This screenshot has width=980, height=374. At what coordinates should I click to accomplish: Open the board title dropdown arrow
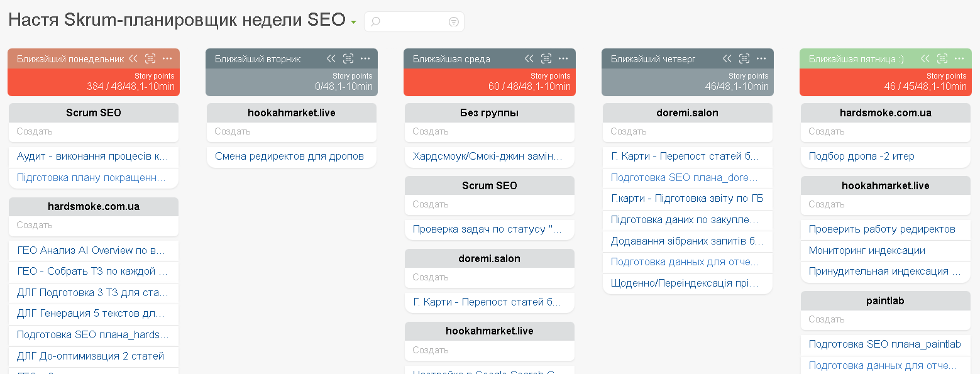point(354,23)
